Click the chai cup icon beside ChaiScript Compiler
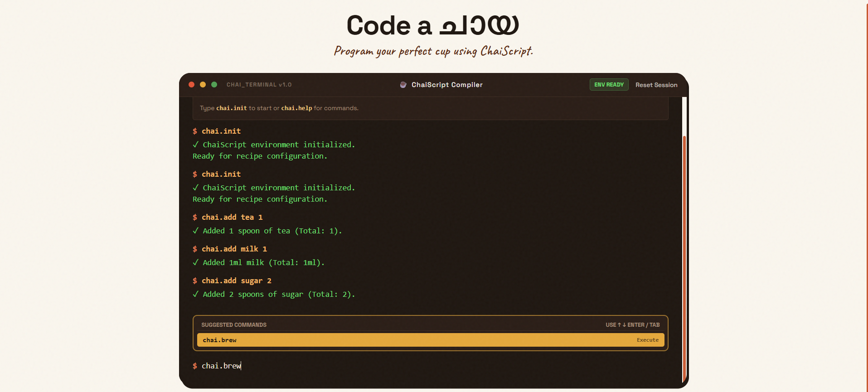Screen dimensions: 868x392 [x=403, y=85]
